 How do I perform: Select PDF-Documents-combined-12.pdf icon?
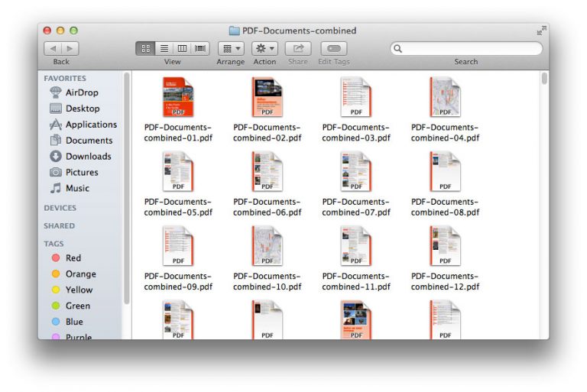[x=445, y=246]
